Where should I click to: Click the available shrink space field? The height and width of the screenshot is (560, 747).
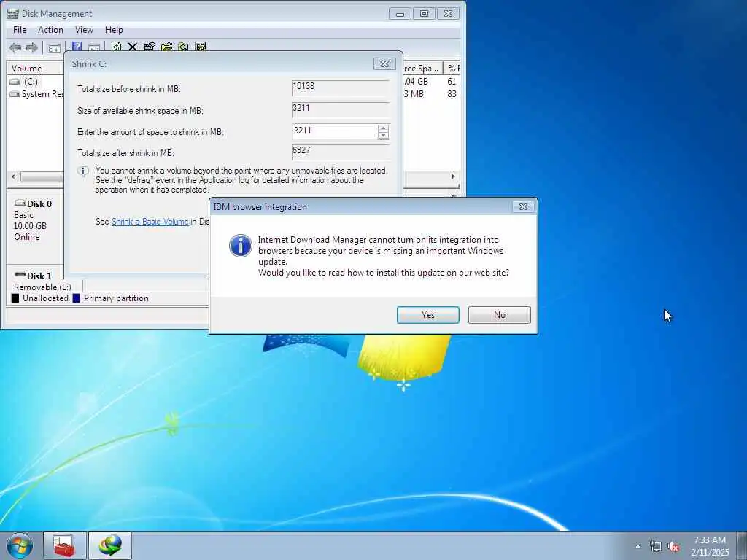pos(340,109)
